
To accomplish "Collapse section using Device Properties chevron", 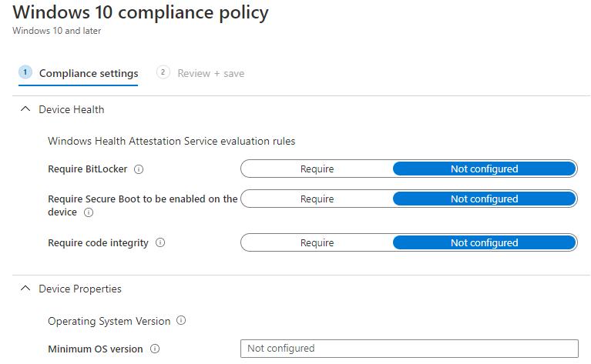I will tap(23, 289).
